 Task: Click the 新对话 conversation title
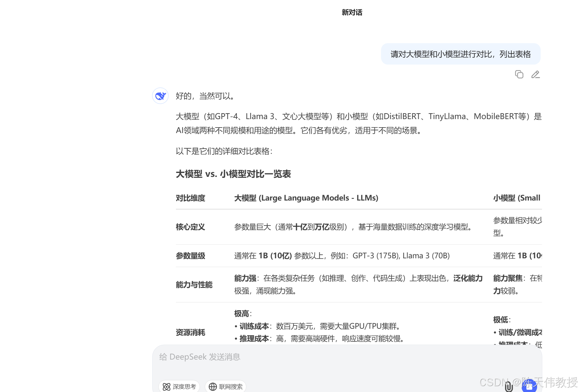pyautogui.click(x=352, y=12)
